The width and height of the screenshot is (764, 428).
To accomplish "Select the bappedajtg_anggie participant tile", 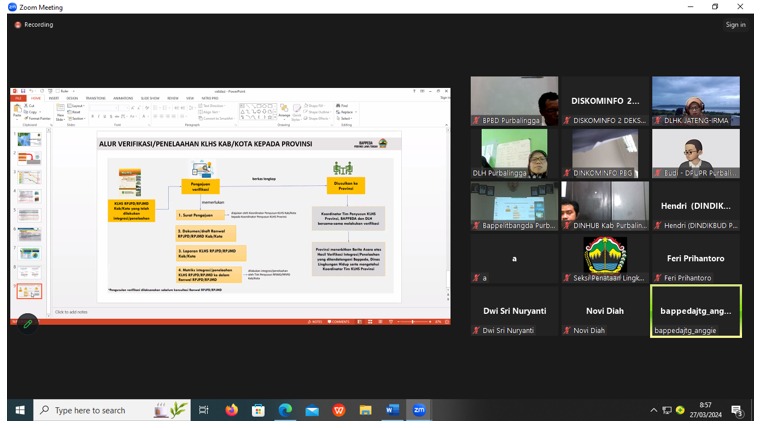I will [695, 310].
